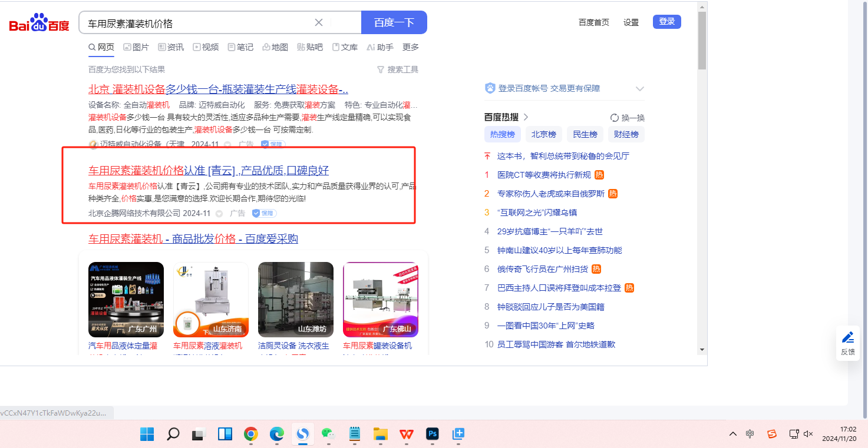Refresh hot search list with 换一换

click(x=628, y=118)
